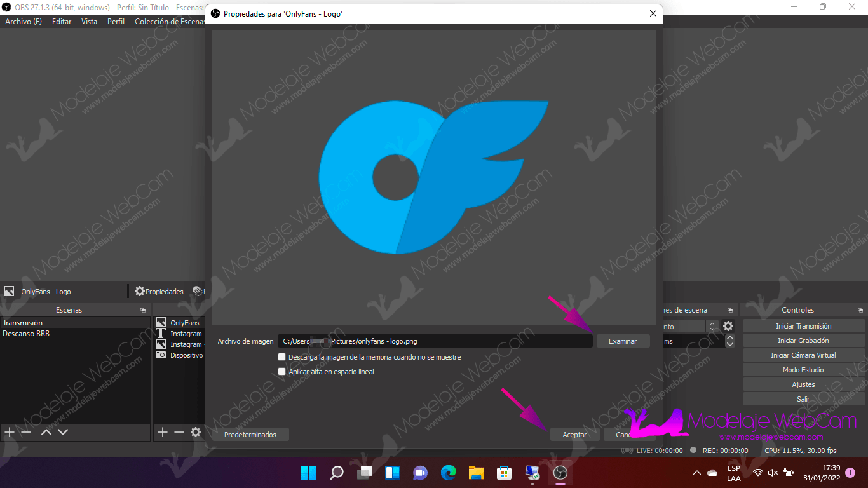Click the add scene plus icon

click(10, 432)
